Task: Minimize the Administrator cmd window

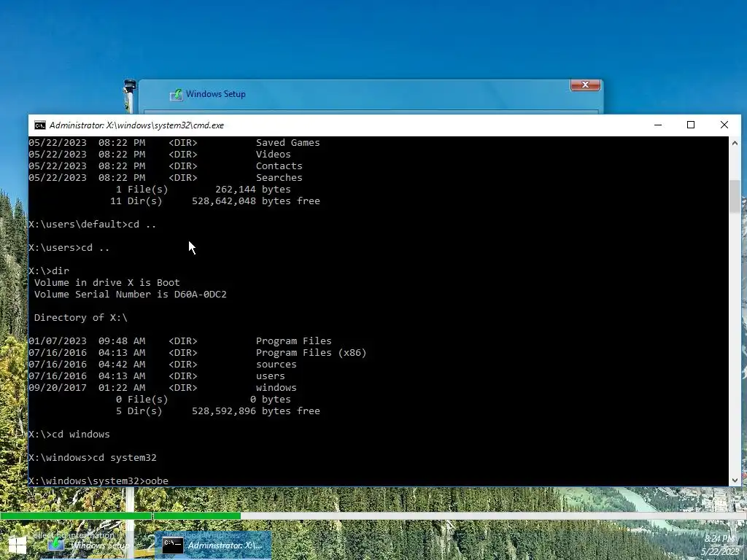Action: [658, 125]
